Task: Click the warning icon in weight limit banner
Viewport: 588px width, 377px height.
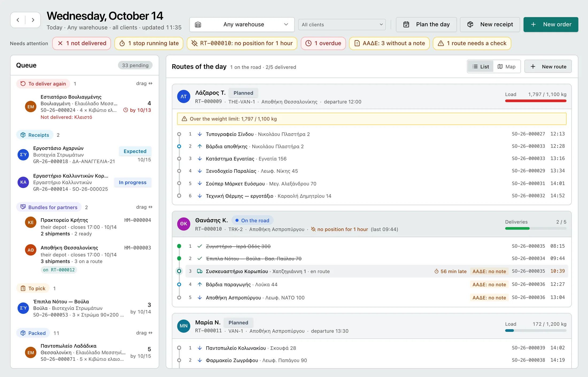Action: (x=184, y=119)
